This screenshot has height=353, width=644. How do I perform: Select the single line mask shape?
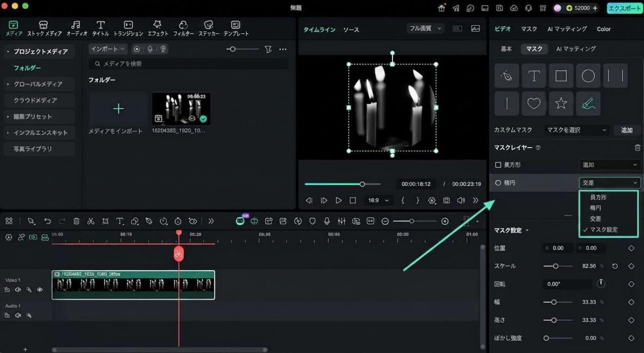(x=507, y=103)
